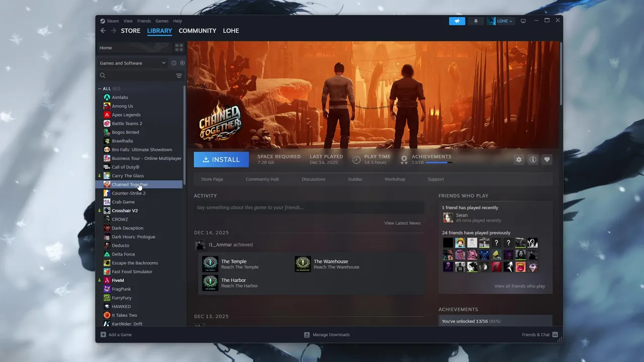Viewport: 644px width, 362px height.
Task: Open the Store Page tab
Action: click(212, 179)
